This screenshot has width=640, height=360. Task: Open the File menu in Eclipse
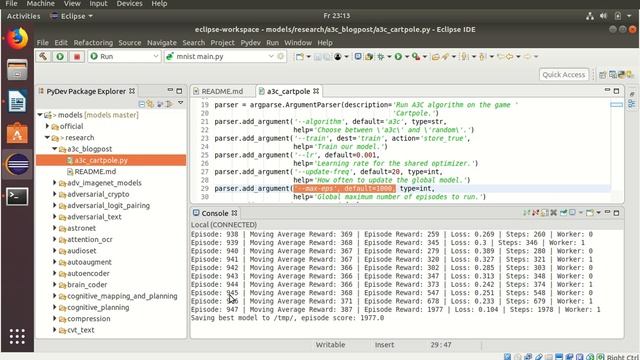pyautogui.click(x=42, y=42)
